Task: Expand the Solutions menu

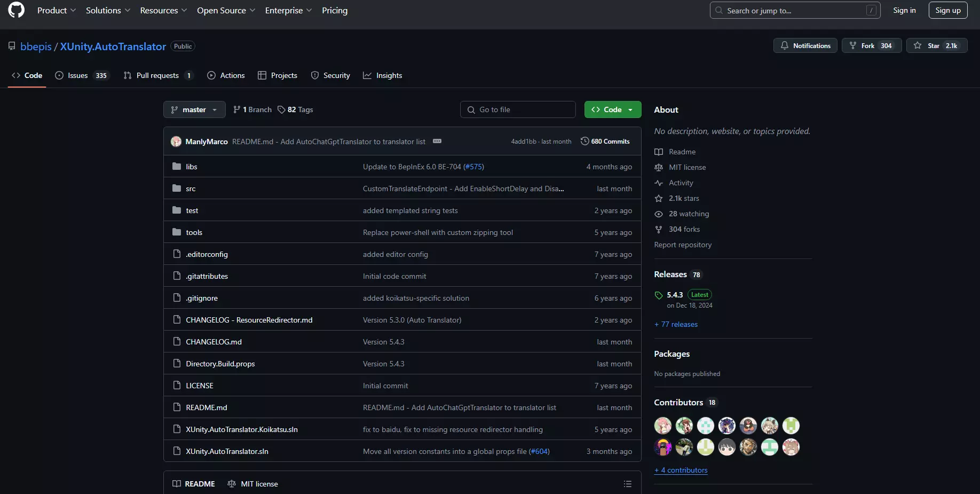Action: tap(108, 10)
